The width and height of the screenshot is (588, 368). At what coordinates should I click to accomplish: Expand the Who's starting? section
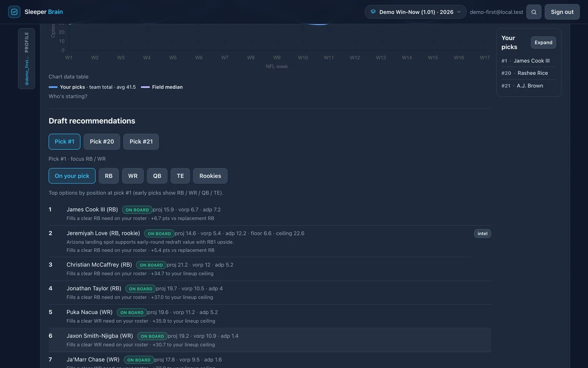click(68, 96)
